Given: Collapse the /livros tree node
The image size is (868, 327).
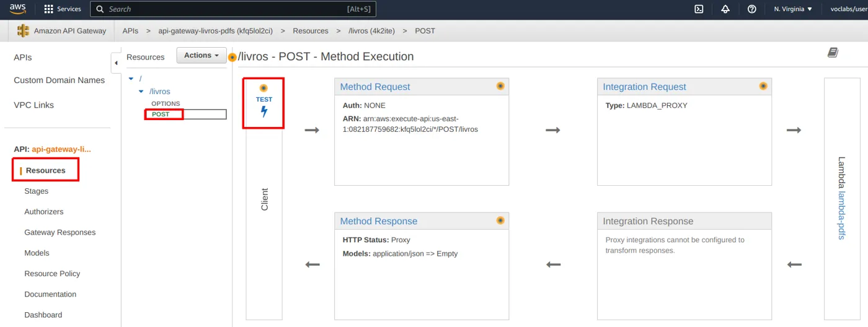Looking at the screenshot, I should click(x=141, y=92).
